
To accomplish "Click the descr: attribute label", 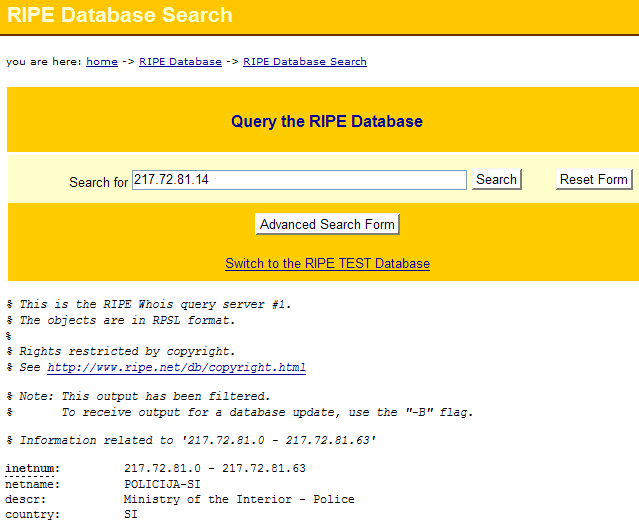I will pyautogui.click(x=25, y=500).
